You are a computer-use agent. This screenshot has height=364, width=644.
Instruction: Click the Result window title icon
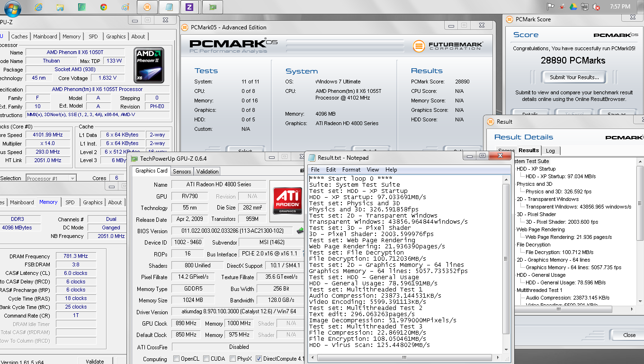491,121
